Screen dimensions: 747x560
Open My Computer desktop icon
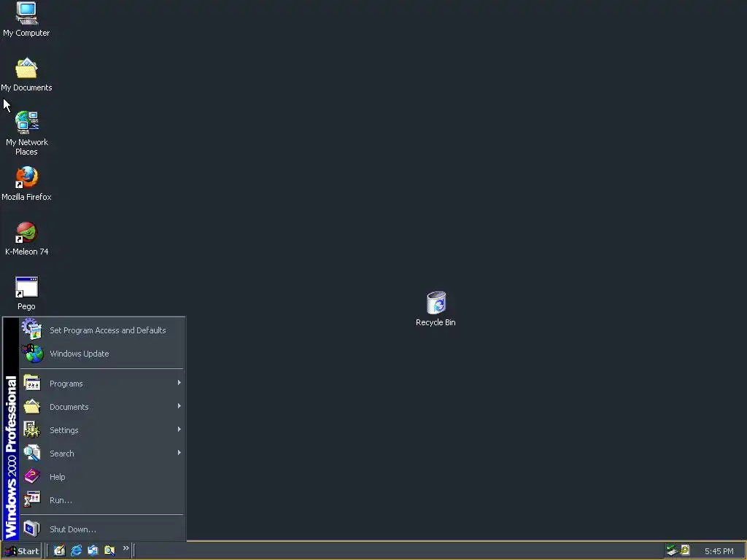26,19
